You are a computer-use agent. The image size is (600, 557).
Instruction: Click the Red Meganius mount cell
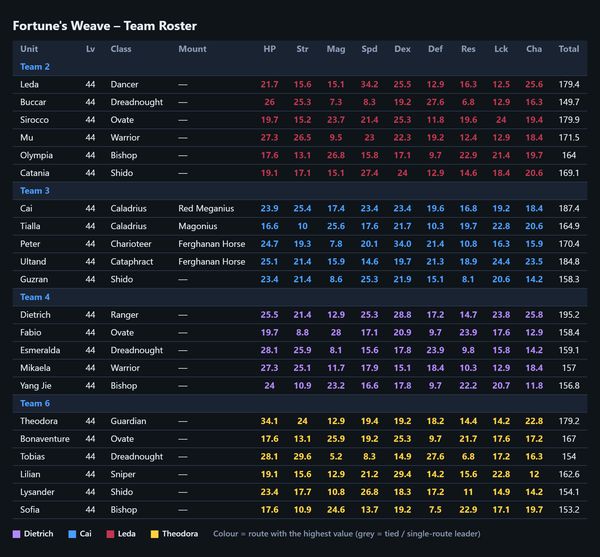pyautogui.click(x=206, y=208)
